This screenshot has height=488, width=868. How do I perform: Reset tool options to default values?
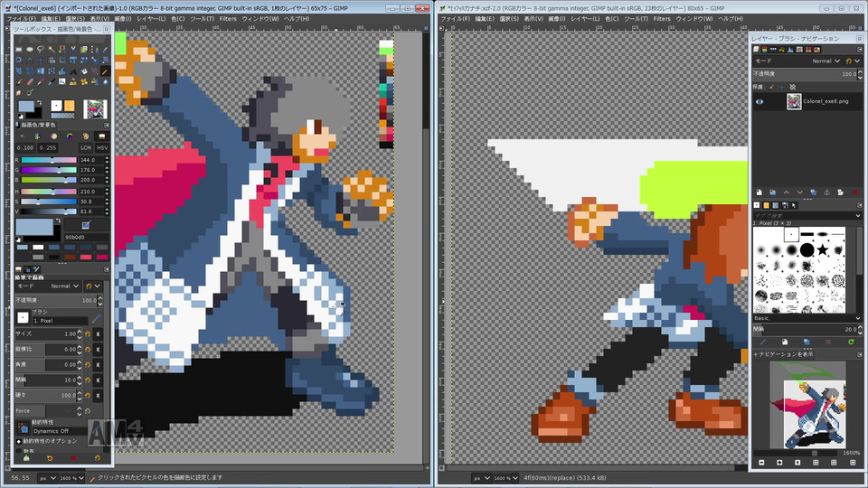pos(98,458)
